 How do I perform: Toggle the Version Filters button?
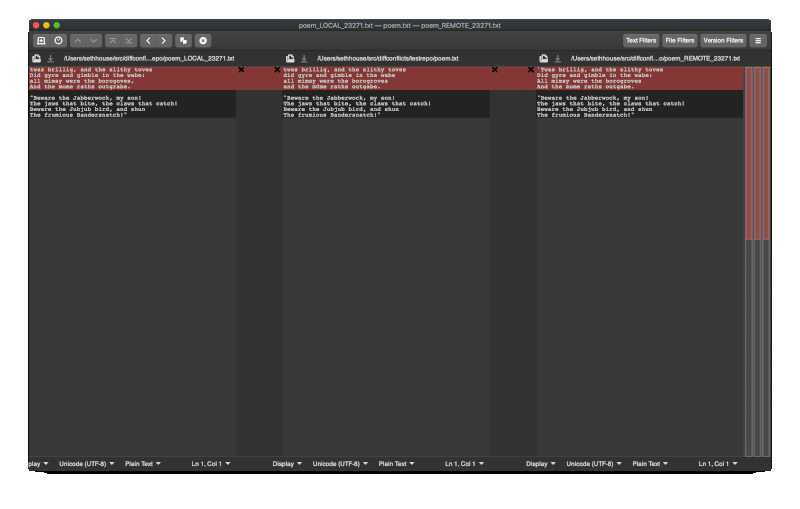[x=723, y=41]
